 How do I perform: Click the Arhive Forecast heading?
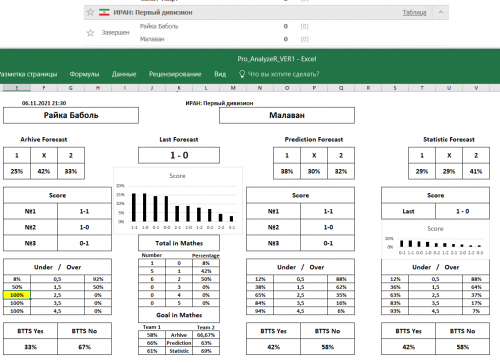(44, 139)
